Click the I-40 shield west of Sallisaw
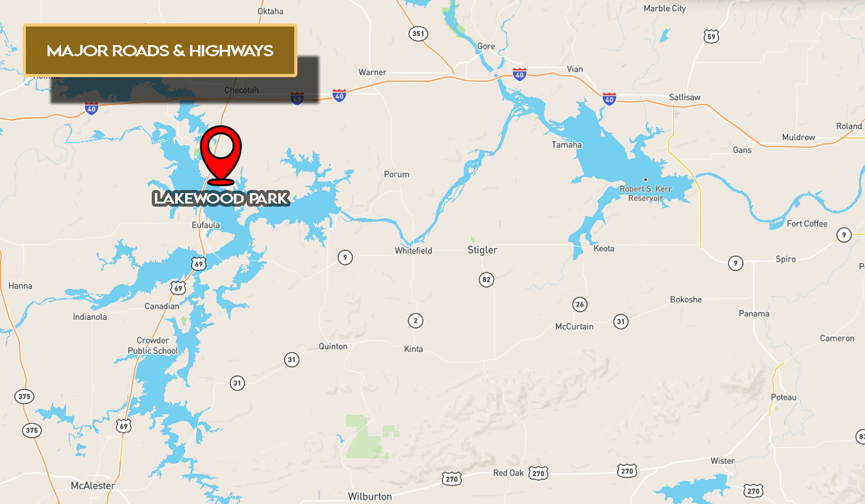Screen dimensions: 865x504 609,98
